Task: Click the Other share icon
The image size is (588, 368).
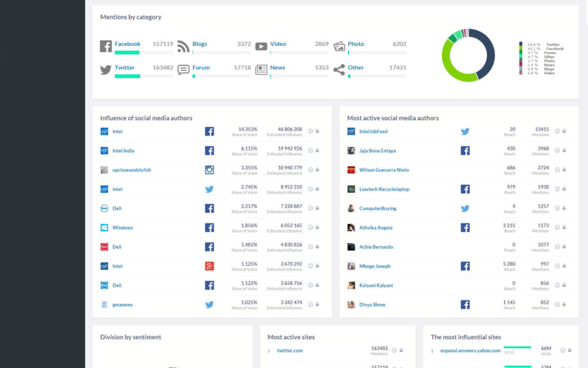Action: [x=339, y=70]
